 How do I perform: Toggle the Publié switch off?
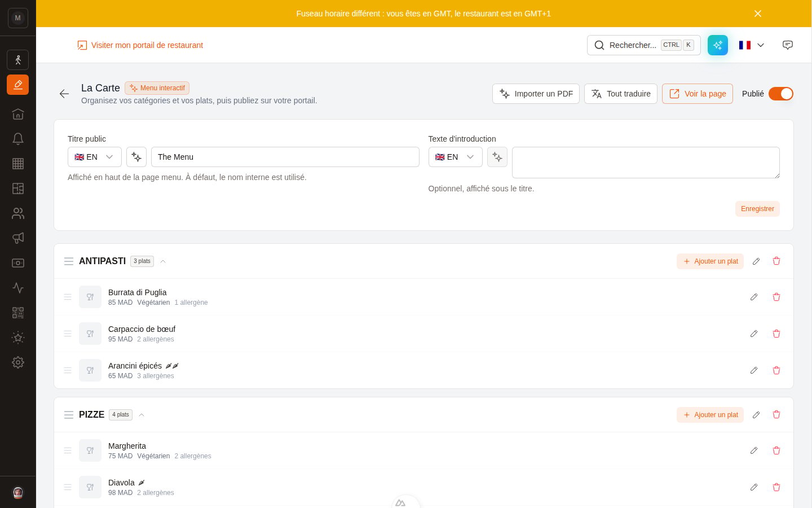[781, 94]
